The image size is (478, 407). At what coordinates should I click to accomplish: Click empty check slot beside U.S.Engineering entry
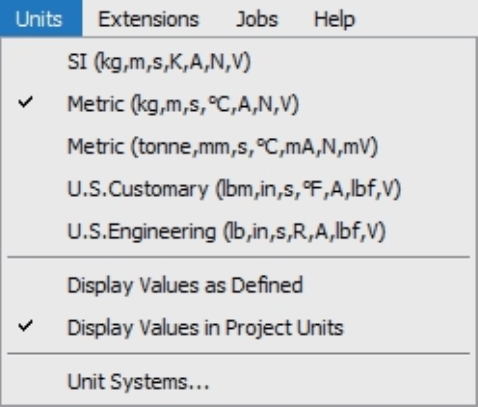26,231
